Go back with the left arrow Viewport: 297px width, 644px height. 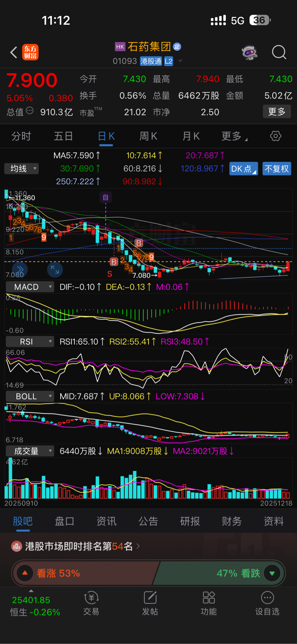(x=14, y=52)
